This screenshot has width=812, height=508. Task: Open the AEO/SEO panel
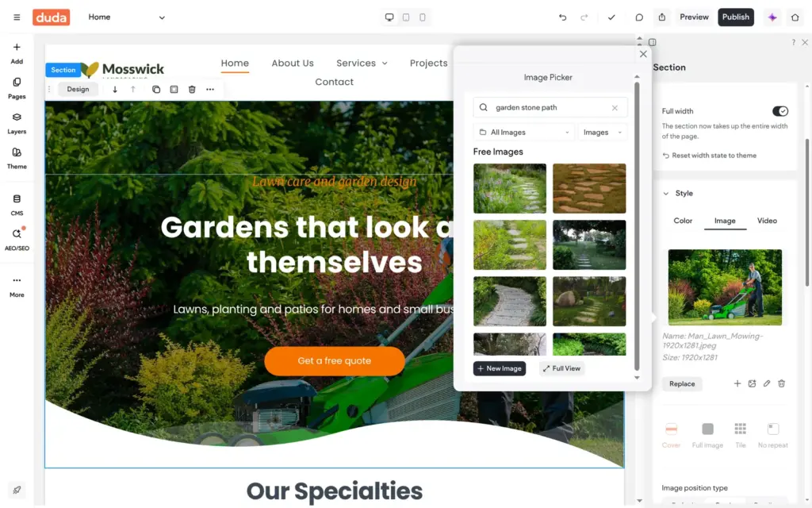click(x=17, y=240)
